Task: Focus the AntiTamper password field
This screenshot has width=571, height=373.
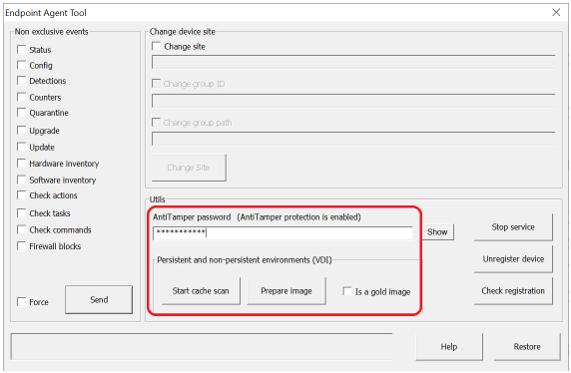Action: [x=283, y=233]
